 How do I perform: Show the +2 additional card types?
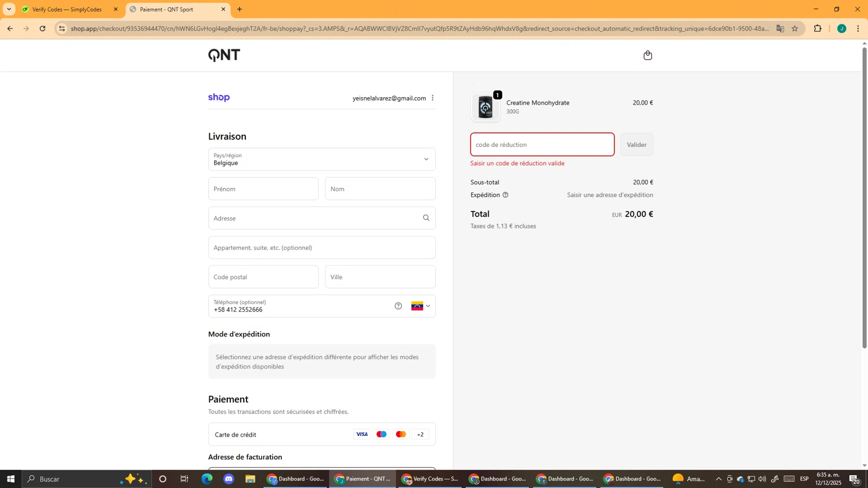point(420,434)
